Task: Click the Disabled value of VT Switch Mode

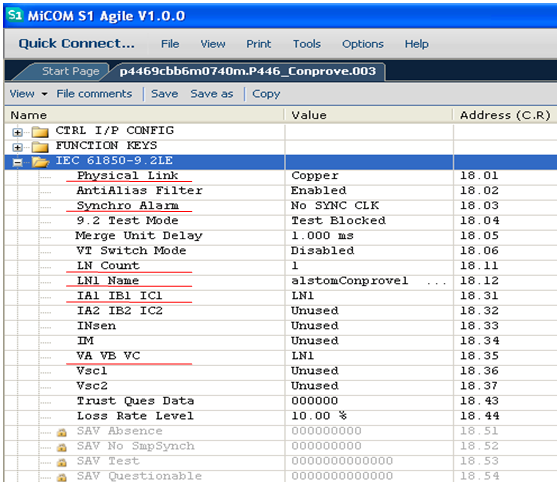Action: click(322, 250)
